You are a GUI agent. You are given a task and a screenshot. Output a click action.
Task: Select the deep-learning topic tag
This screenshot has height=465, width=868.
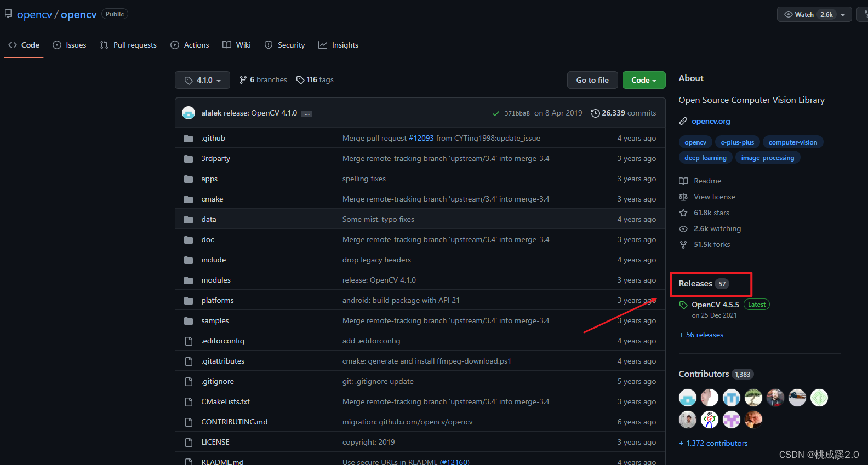tap(705, 158)
